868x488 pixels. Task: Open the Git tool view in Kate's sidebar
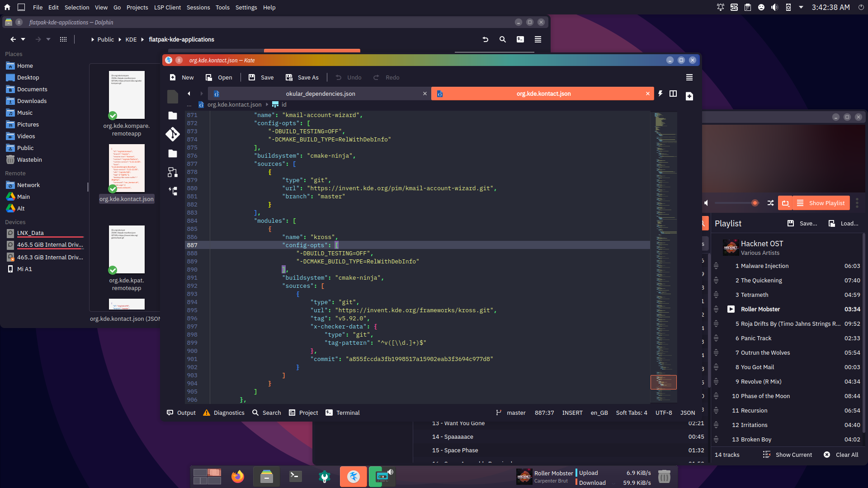tap(172, 134)
